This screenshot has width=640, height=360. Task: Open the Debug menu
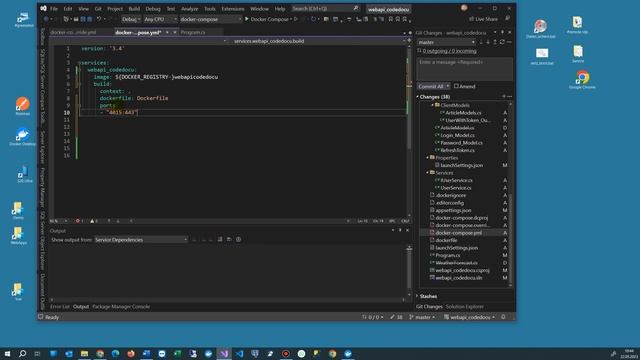tap(153, 9)
